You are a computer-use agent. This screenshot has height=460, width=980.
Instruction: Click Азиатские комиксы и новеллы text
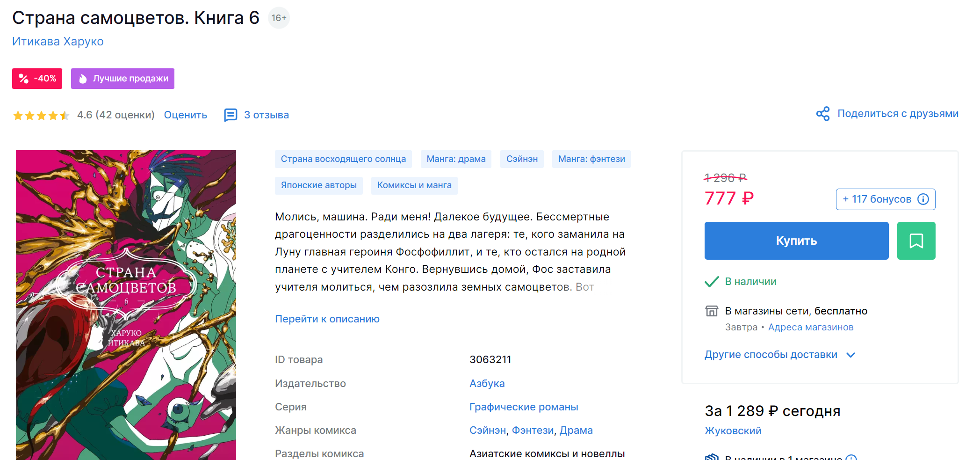547,453
